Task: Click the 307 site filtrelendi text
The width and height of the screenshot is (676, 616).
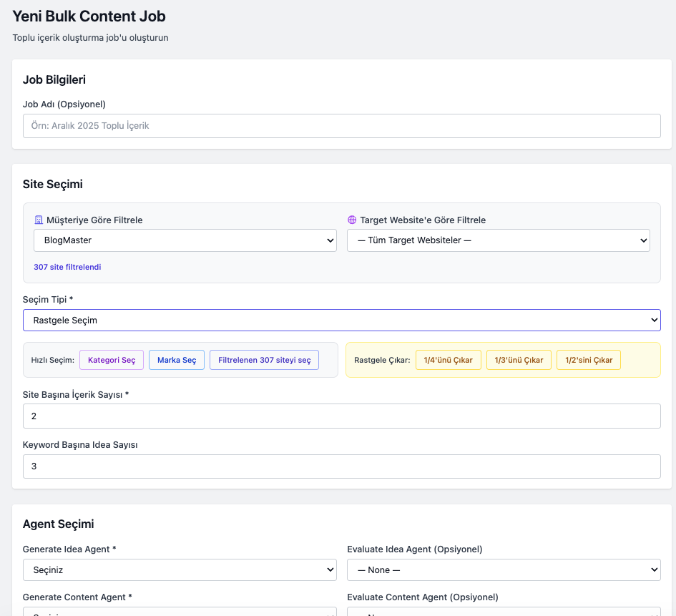Action: pos(67,267)
